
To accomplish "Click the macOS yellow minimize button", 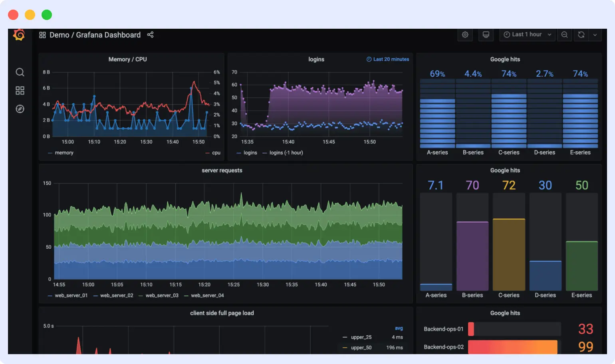I will 30,15.
